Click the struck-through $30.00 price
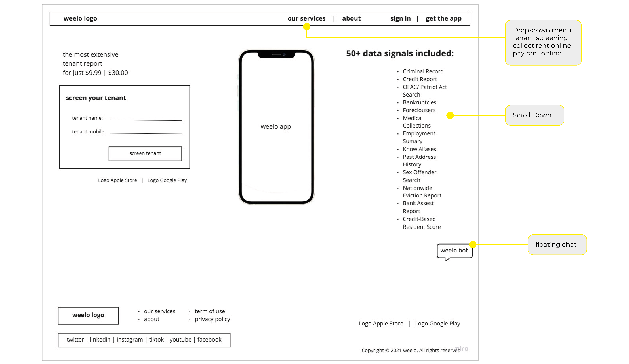 click(x=118, y=73)
